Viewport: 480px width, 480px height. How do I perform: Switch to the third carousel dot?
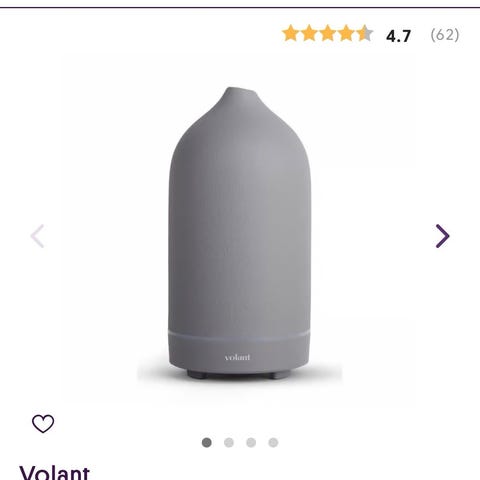point(251,443)
